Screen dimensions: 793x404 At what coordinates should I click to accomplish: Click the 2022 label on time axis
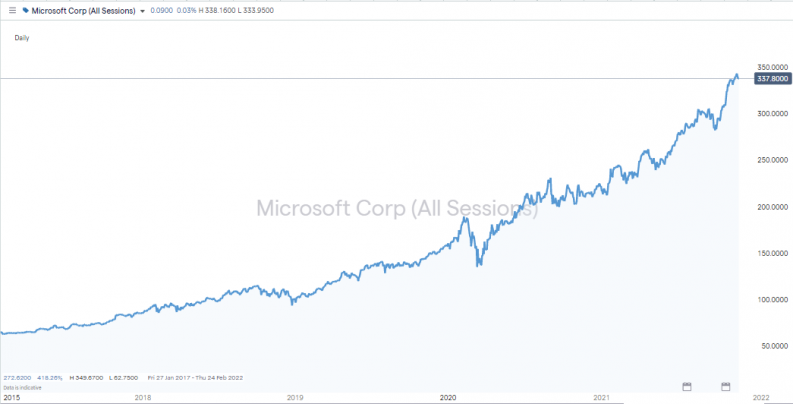(x=761, y=398)
